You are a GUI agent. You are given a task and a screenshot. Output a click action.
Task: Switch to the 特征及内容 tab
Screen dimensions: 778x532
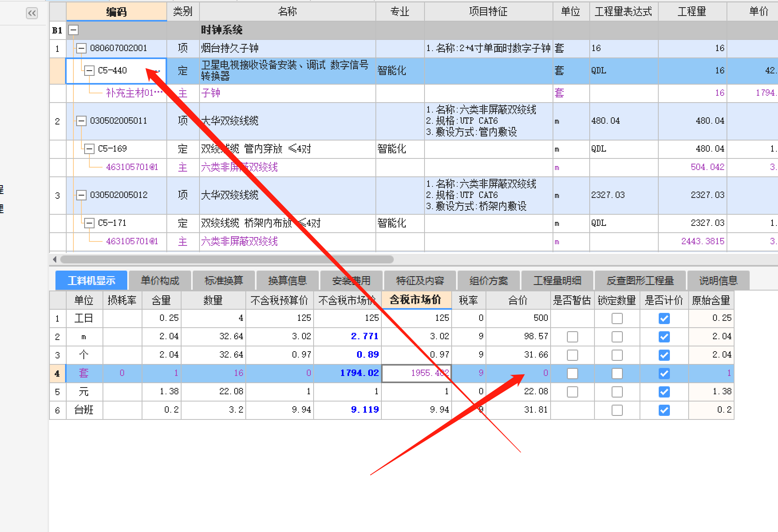coord(420,281)
